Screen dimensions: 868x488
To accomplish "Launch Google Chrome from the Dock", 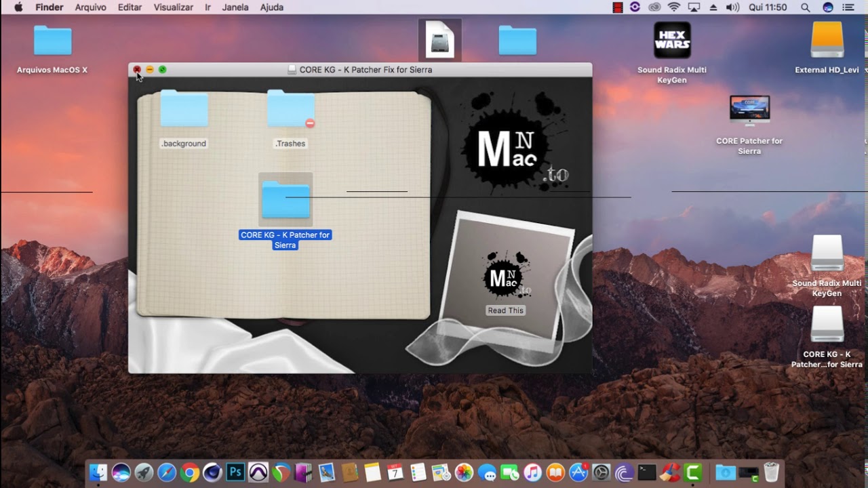I will (x=190, y=472).
